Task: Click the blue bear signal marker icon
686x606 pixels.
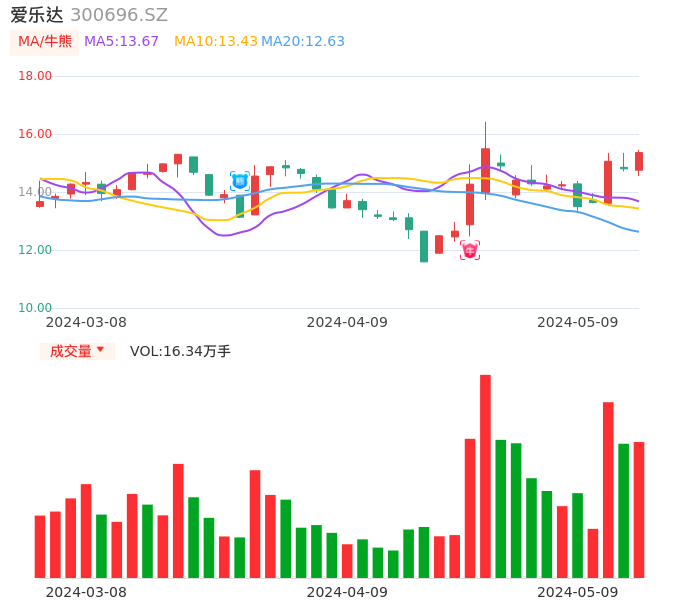Action: point(240,181)
